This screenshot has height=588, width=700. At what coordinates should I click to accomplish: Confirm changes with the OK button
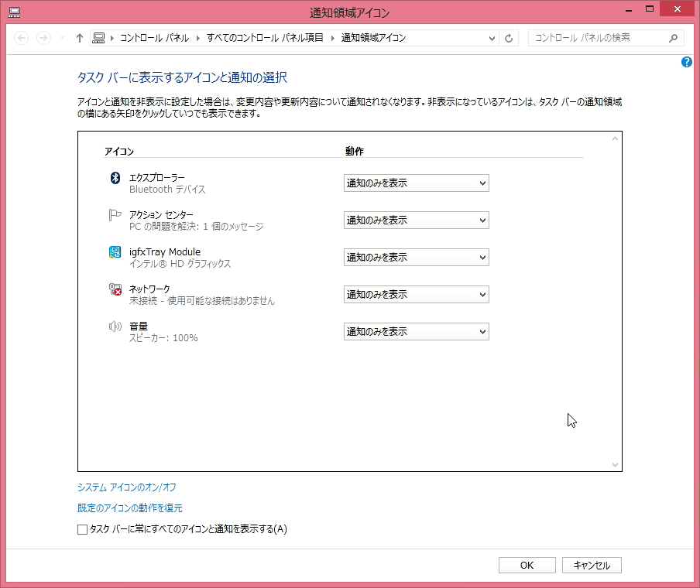click(x=527, y=565)
